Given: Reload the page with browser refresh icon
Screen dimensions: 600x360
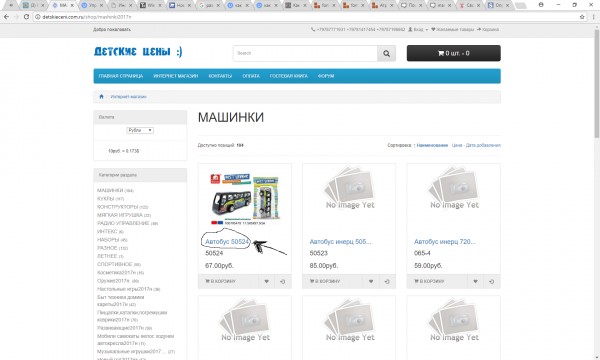Looking at the screenshot, I should (x=26, y=17).
